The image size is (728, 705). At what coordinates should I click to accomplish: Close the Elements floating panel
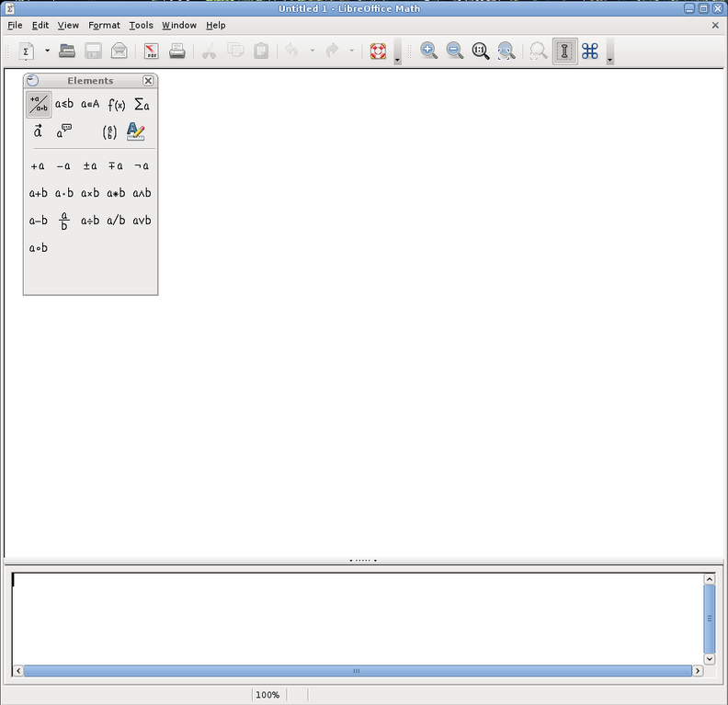point(148,81)
